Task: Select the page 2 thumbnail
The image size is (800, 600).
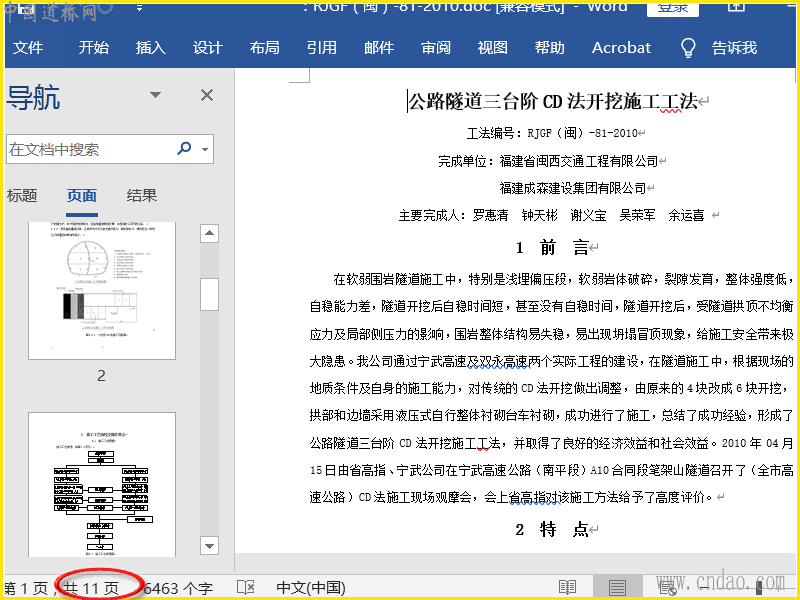Action: (102, 290)
